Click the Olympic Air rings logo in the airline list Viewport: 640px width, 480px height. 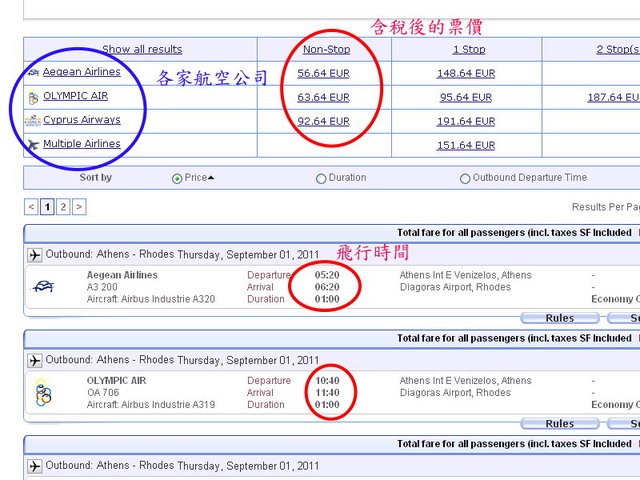(x=34, y=97)
